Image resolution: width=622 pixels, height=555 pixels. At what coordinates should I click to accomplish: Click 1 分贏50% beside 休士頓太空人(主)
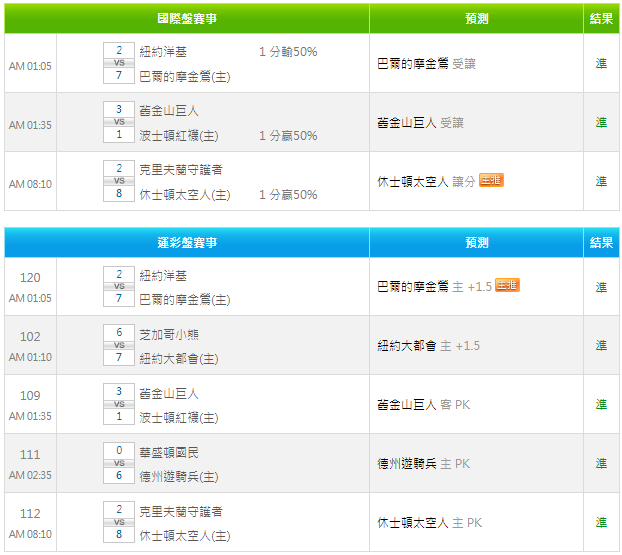coord(288,195)
